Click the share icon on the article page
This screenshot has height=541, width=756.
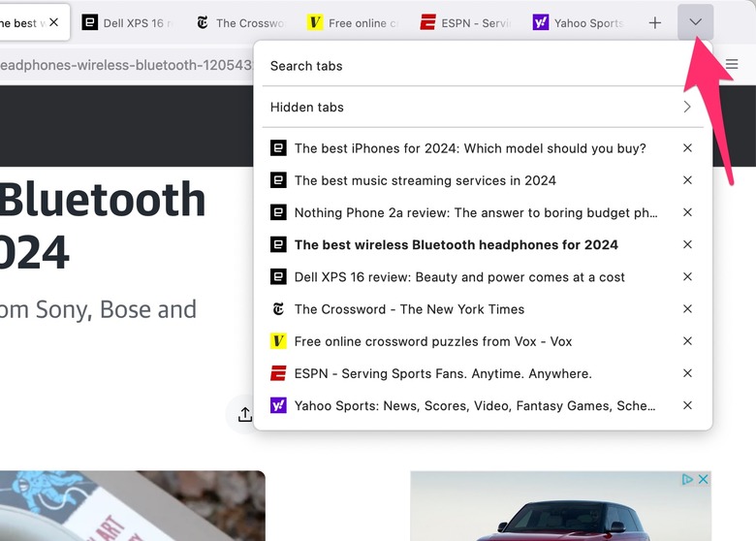click(245, 414)
